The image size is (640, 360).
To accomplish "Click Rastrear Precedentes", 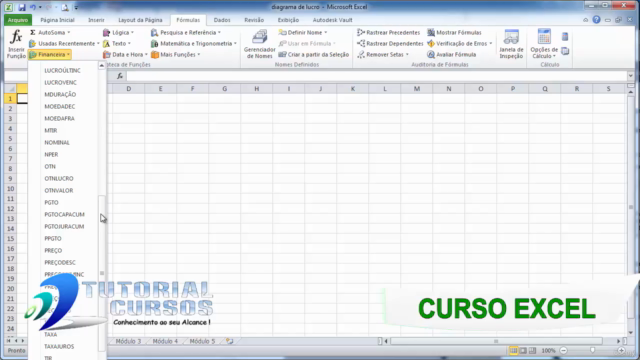I will (388, 32).
